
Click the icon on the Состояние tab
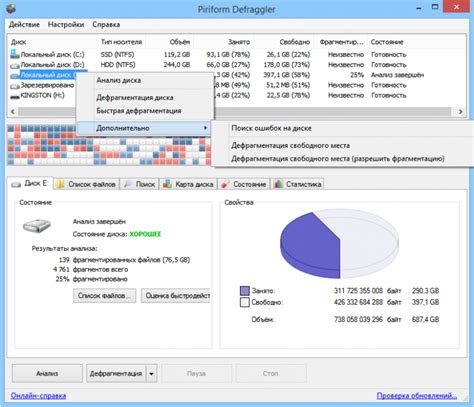coord(225,184)
